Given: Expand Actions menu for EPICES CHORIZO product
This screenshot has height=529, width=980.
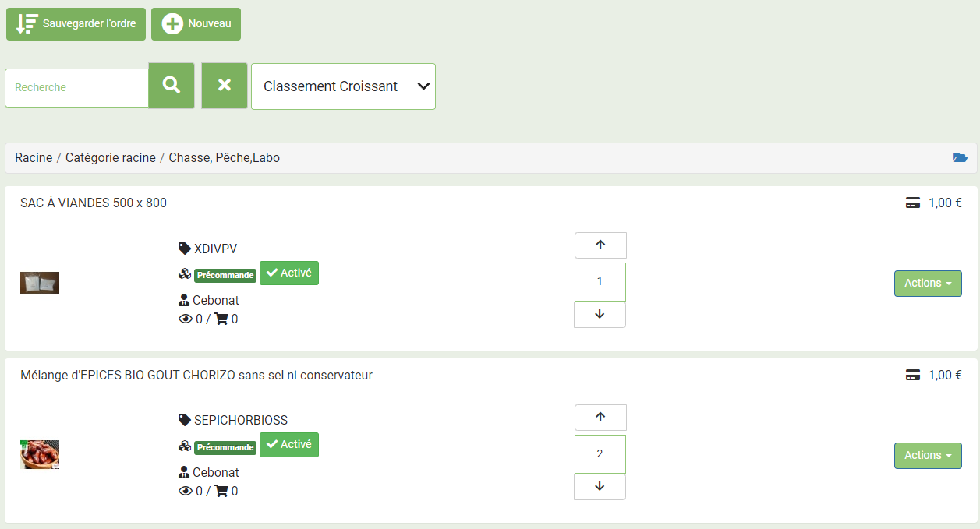Looking at the screenshot, I should pyautogui.click(x=928, y=456).
